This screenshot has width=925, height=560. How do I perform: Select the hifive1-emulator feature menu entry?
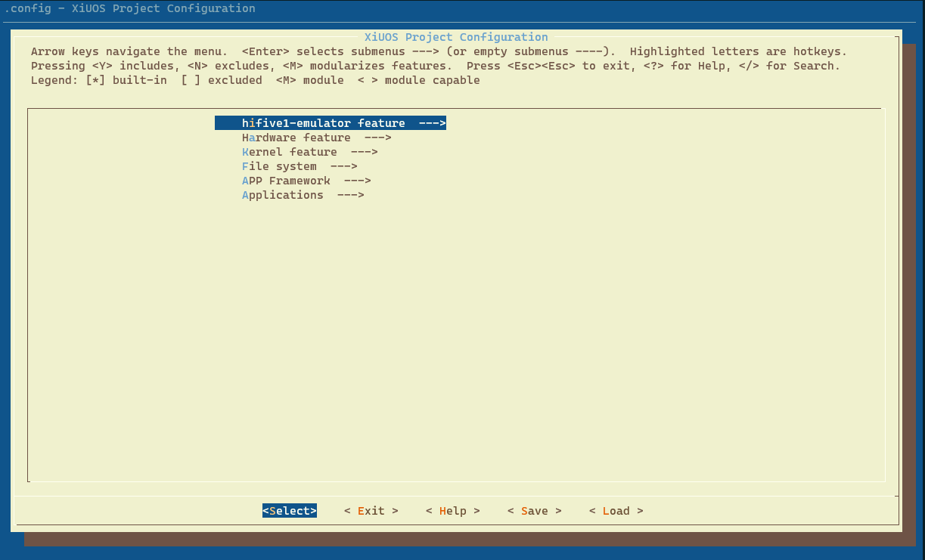[x=331, y=123]
